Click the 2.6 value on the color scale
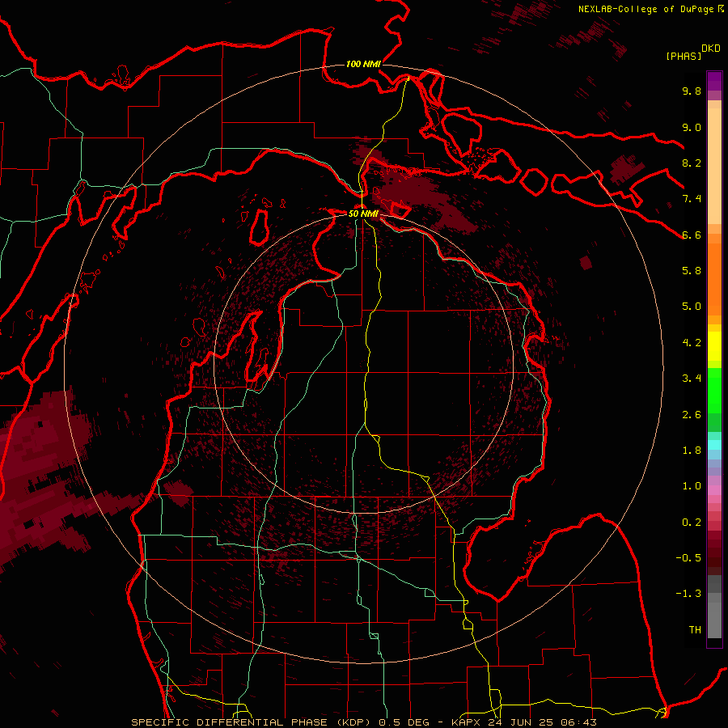Image resolution: width=728 pixels, height=728 pixels. [692, 415]
